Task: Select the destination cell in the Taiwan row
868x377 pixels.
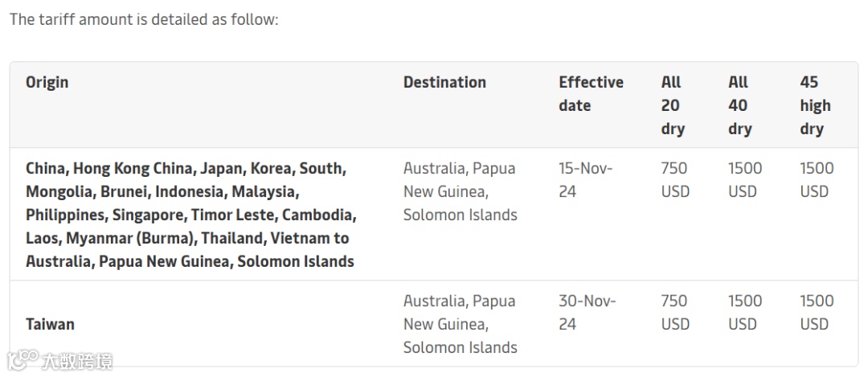Action: point(460,324)
